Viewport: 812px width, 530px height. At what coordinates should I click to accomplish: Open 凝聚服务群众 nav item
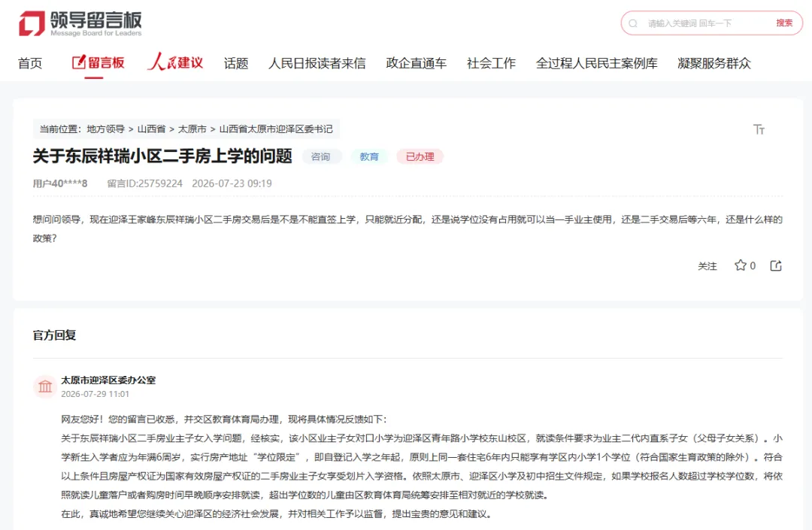click(714, 63)
